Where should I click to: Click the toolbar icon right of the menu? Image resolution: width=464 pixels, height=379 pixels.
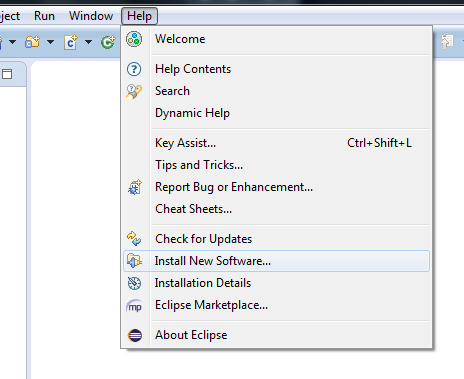447,42
